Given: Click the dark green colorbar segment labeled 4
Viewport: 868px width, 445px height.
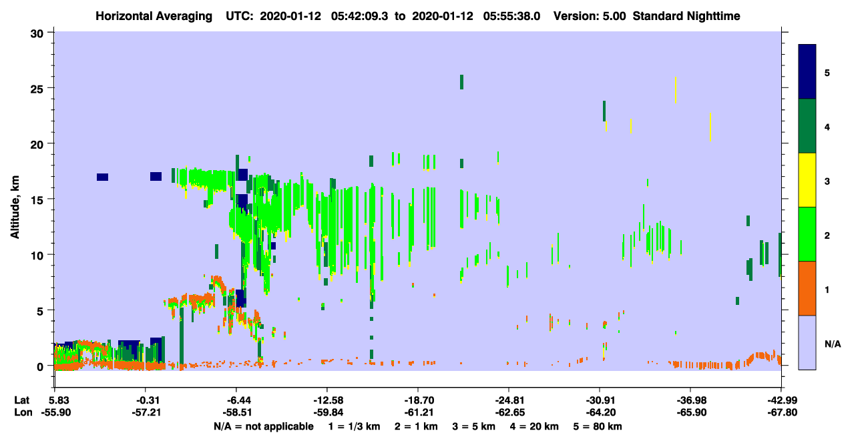Looking at the screenshot, I should pos(807,126).
